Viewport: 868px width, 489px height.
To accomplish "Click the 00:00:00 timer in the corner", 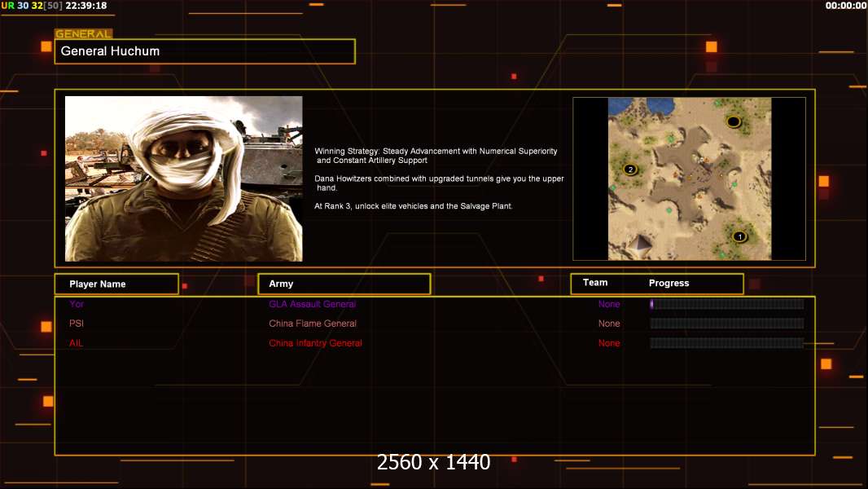I will click(845, 6).
